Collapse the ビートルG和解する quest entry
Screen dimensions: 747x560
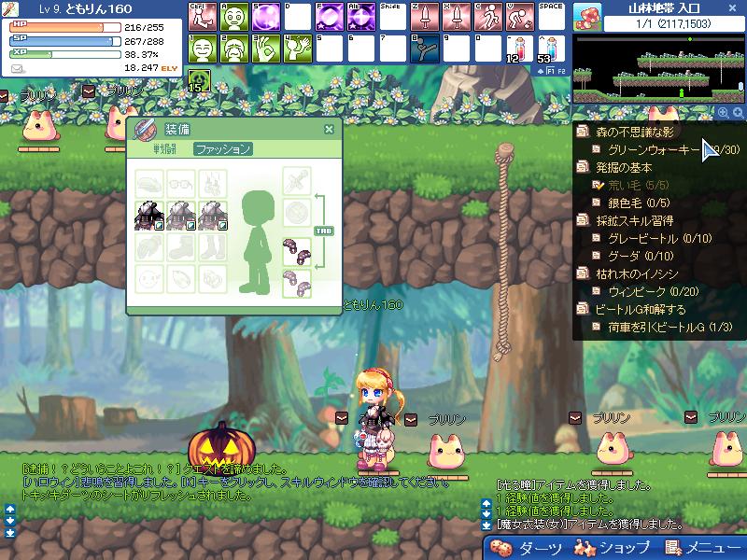tap(582, 309)
